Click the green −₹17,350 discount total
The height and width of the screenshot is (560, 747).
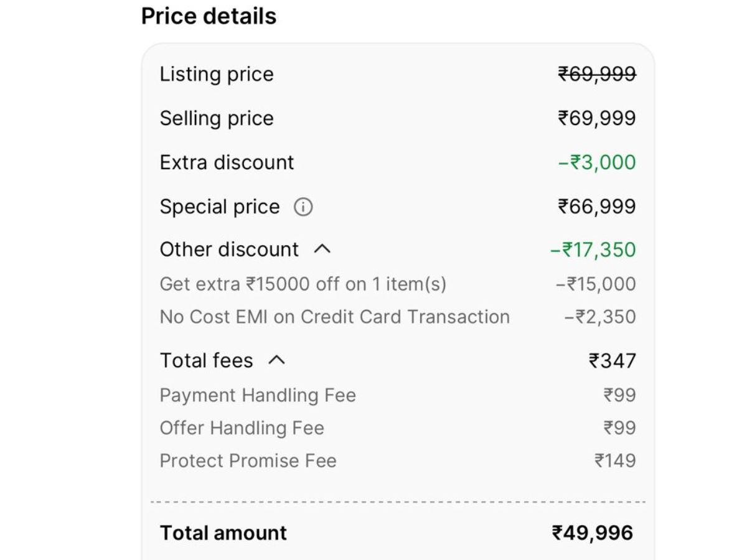click(593, 250)
